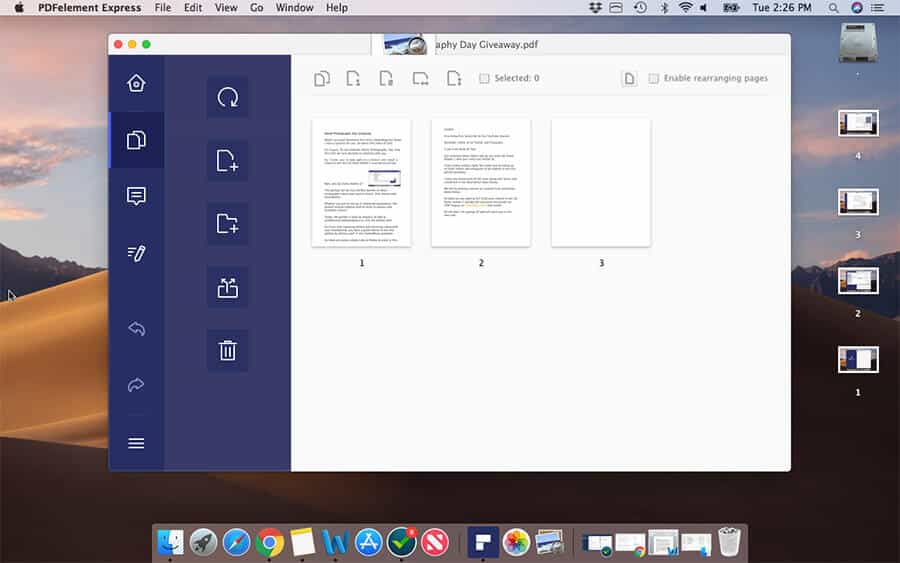Open PDFelement Express icon in dock
Screen dimensions: 900x563
[x=483, y=542]
